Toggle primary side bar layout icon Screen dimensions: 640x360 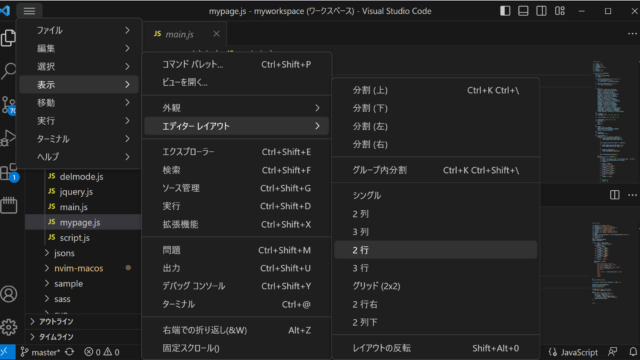tap(505, 11)
